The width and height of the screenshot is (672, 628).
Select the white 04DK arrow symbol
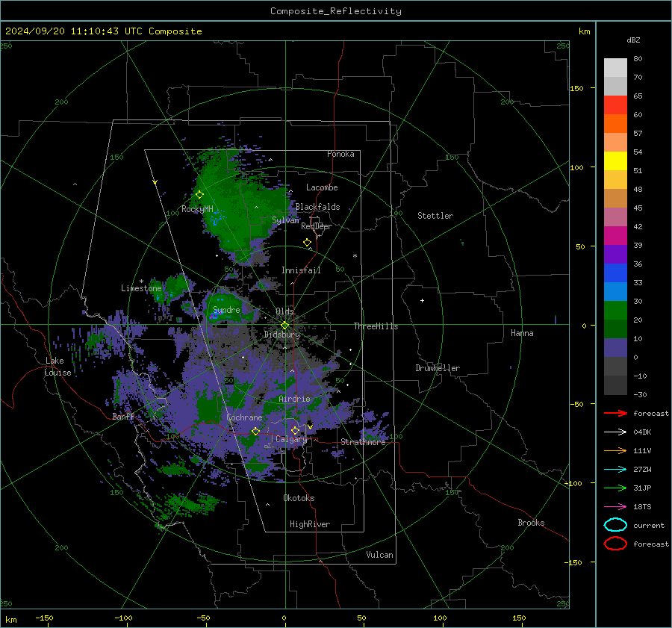[615, 432]
